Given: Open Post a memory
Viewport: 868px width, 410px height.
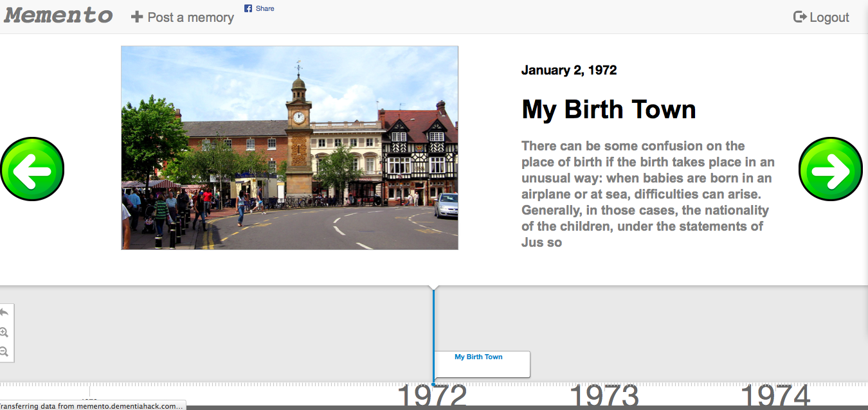Looking at the screenshot, I should pos(183,17).
